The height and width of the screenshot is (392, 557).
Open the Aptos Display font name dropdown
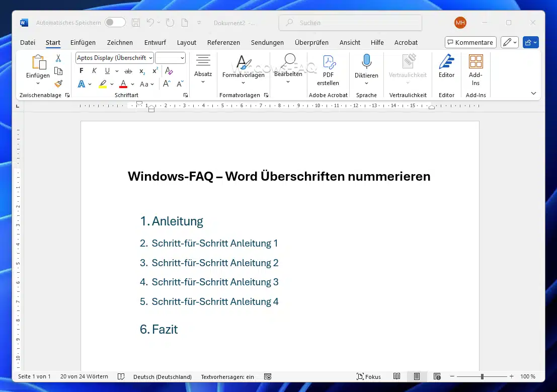point(115,58)
